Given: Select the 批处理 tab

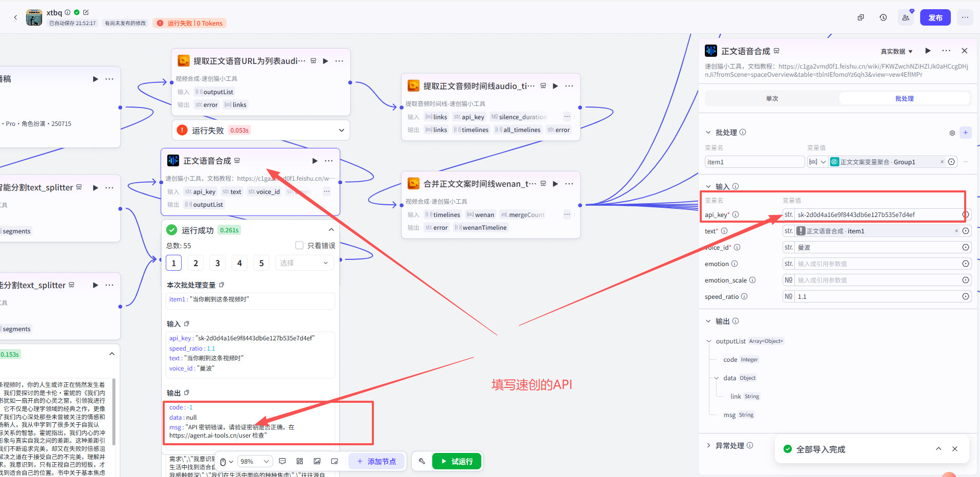Looking at the screenshot, I should point(904,98).
